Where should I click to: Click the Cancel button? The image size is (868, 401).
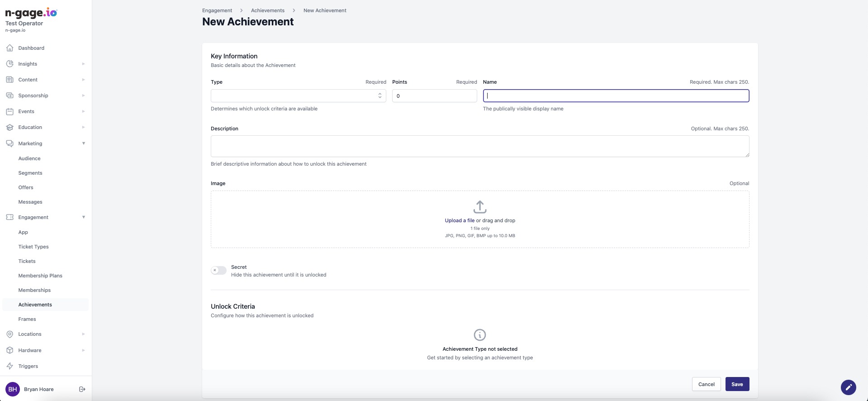pyautogui.click(x=706, y=384)
